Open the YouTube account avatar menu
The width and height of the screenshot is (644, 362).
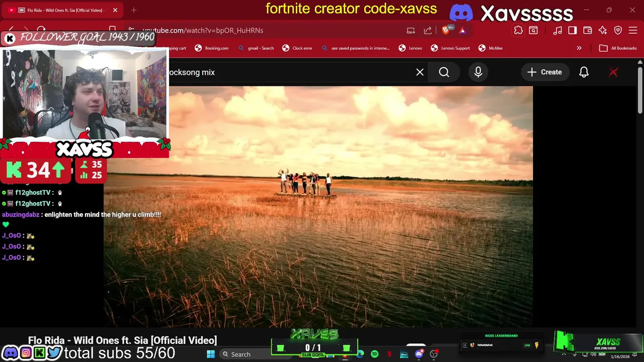click(613, 72)
